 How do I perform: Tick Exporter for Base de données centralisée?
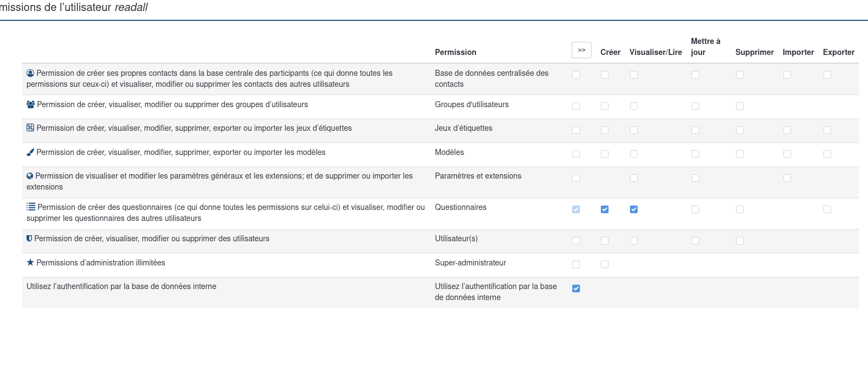click(827, 75)
